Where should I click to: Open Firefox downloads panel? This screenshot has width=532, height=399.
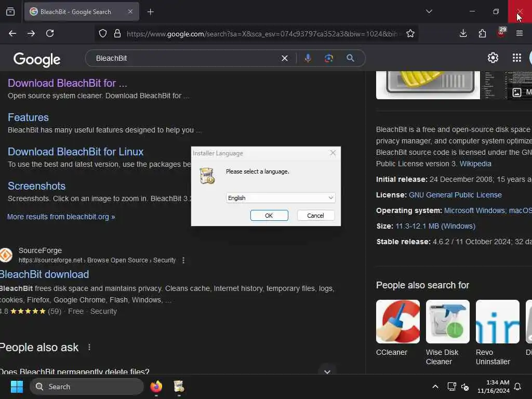[x=463, y=33]
